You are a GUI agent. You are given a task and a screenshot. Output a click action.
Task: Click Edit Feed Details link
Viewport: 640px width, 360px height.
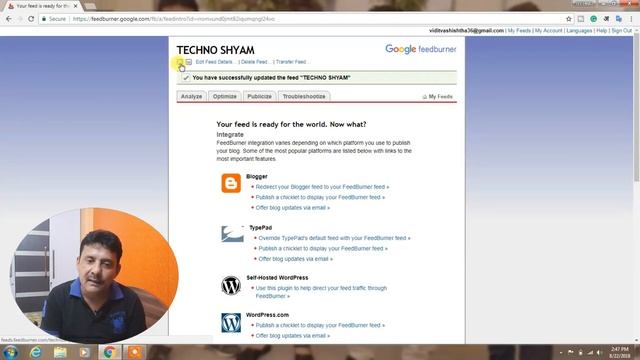tap(215, 62)
